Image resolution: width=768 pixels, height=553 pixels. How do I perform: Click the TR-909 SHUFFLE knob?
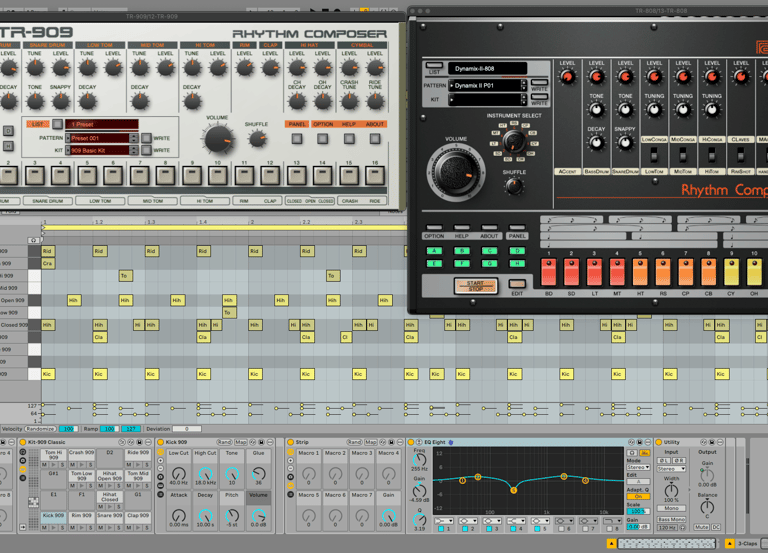click(x=257, y=139)
